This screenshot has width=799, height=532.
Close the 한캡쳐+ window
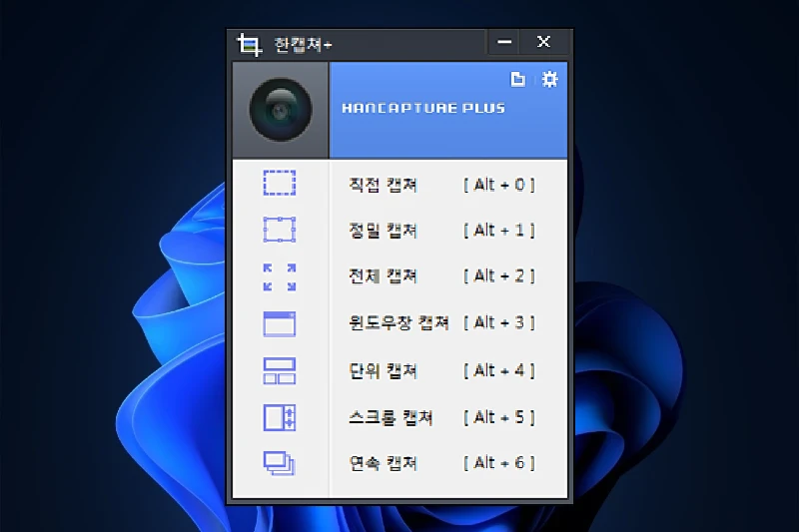pyautogui.click(x=543, y=42)
